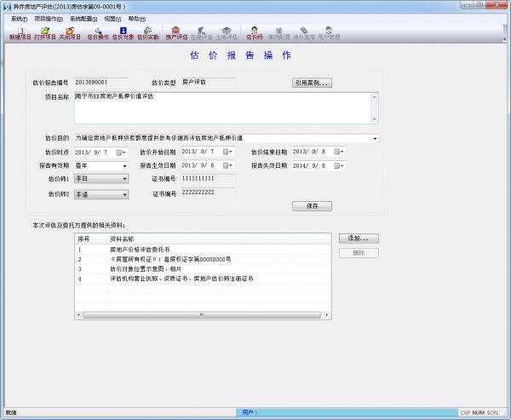Click the 用户: status bar panel
This screenshot has height=420, width=511.
347,413
